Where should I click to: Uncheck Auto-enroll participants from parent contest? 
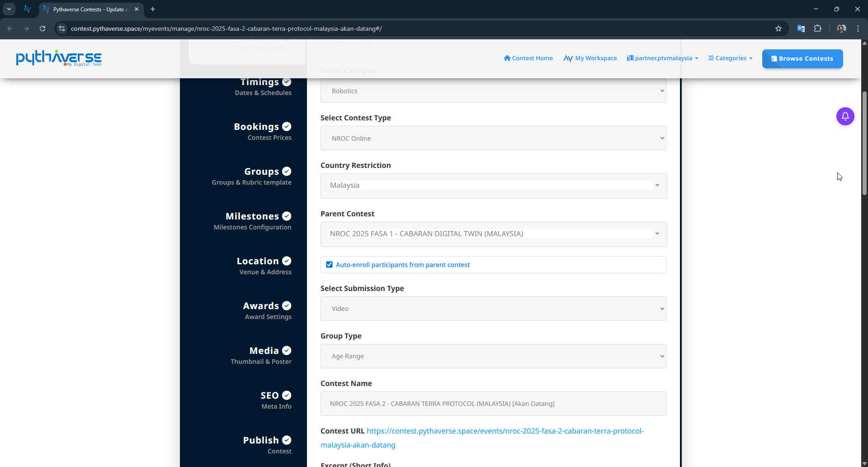329,265
